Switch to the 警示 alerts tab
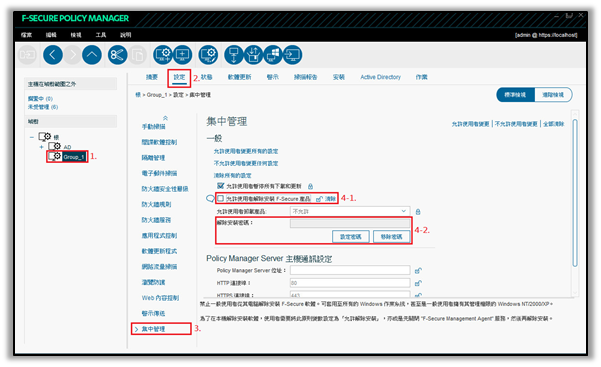Image resolution: width=601 pixels, height=367 pixels. point(273,77)
